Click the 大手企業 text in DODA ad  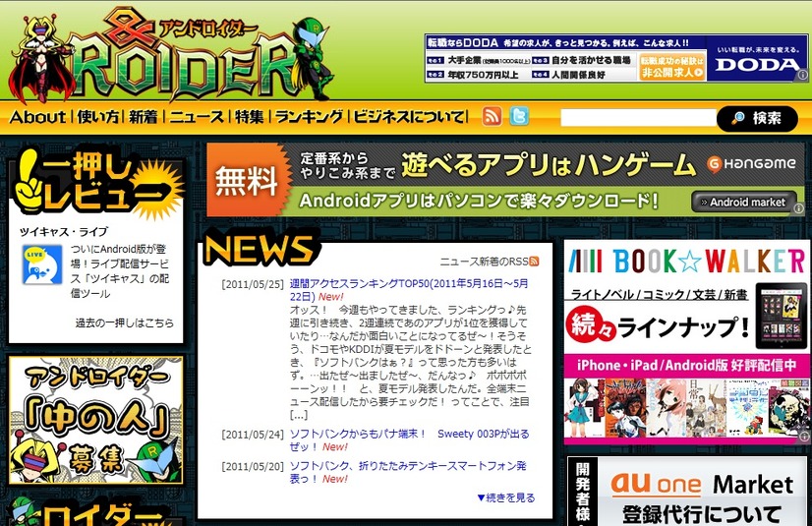coord(465,60)
